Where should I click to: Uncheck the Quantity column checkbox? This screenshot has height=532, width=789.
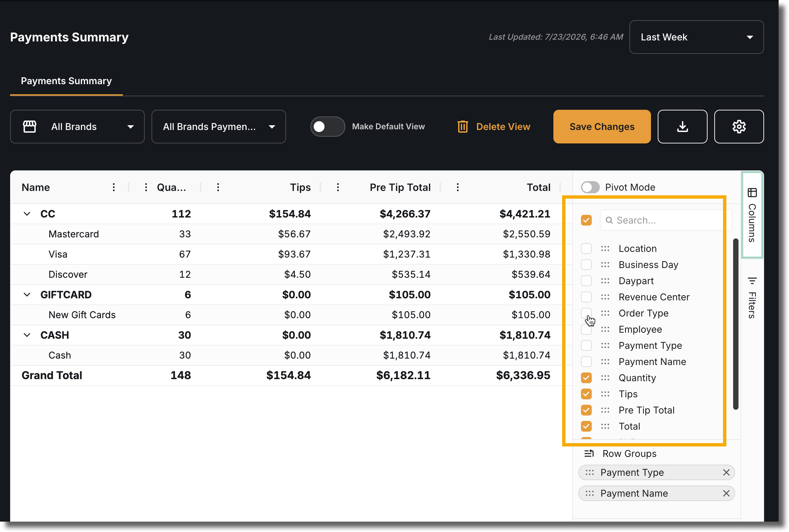(x=586, y=378)
